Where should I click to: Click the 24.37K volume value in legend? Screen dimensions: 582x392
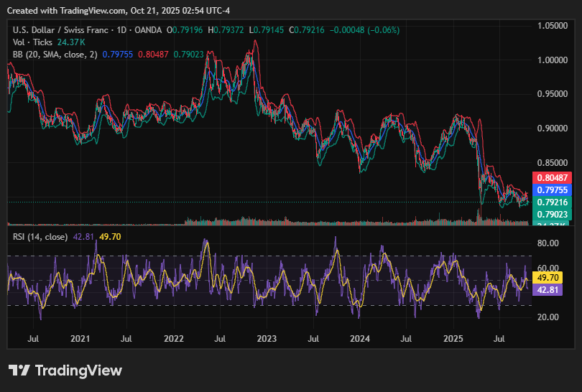pos(72,42)
